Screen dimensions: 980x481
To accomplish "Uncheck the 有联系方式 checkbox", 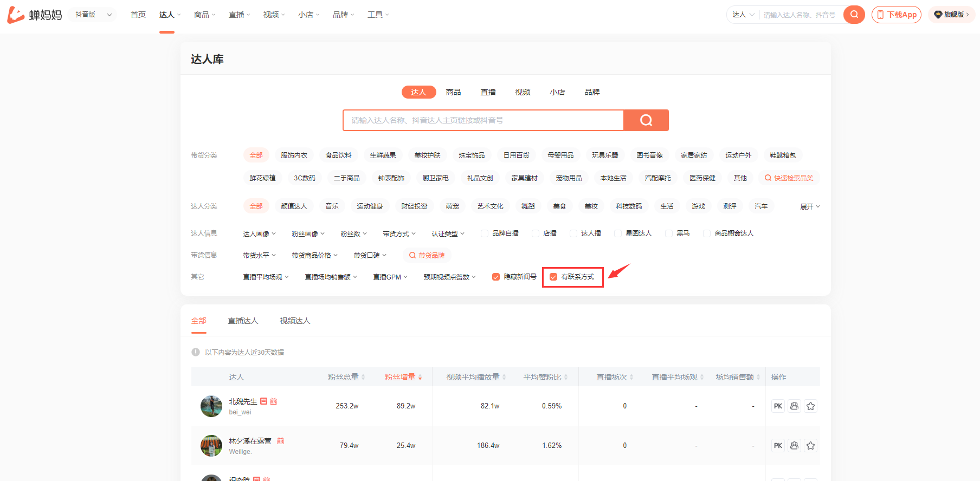I will [x=553, y=277].
